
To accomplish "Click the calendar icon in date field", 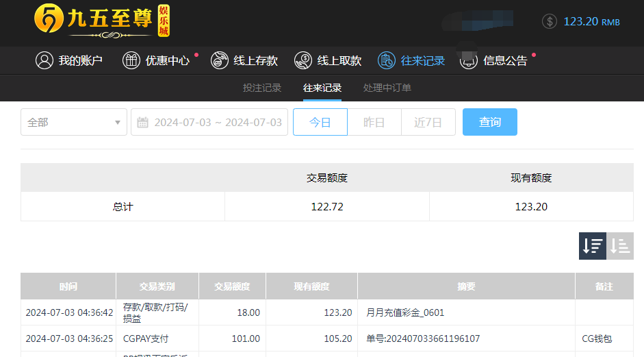I will click(143, 123).
